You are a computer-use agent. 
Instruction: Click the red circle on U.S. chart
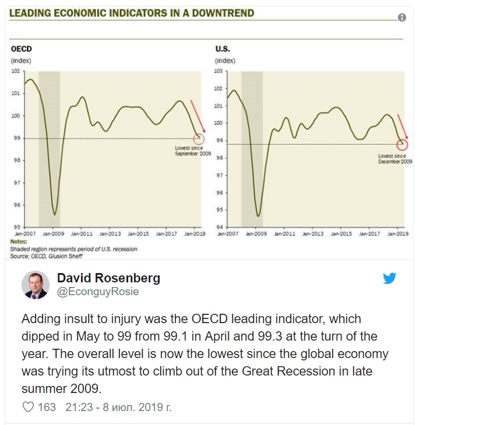(402, 145)
